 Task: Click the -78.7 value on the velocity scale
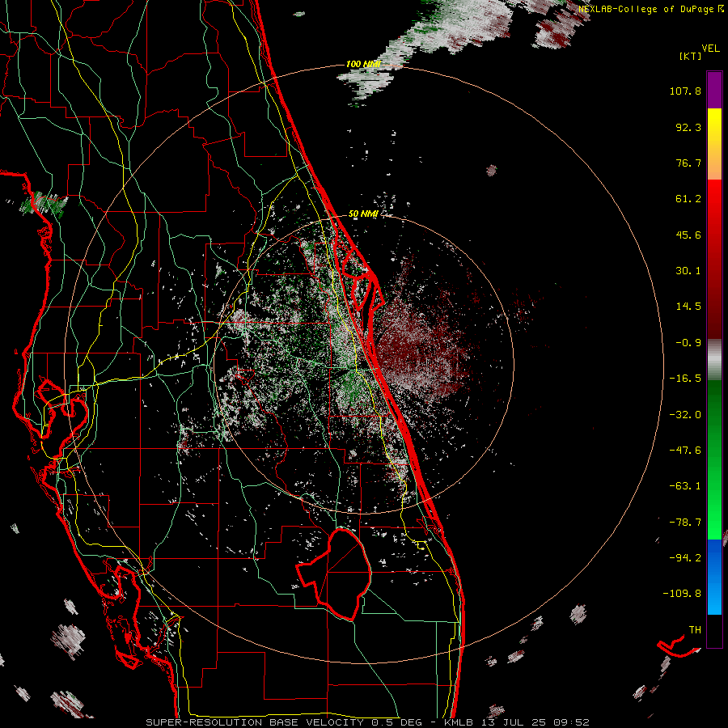[685, 523]
